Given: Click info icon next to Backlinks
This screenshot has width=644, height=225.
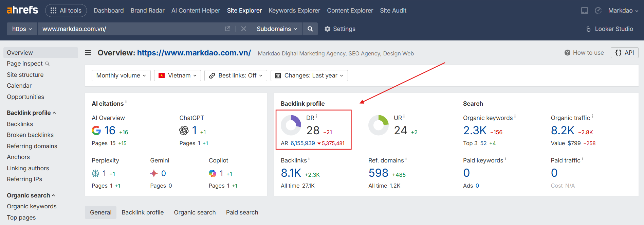Looking at the screenshot, I should [309, 158].
